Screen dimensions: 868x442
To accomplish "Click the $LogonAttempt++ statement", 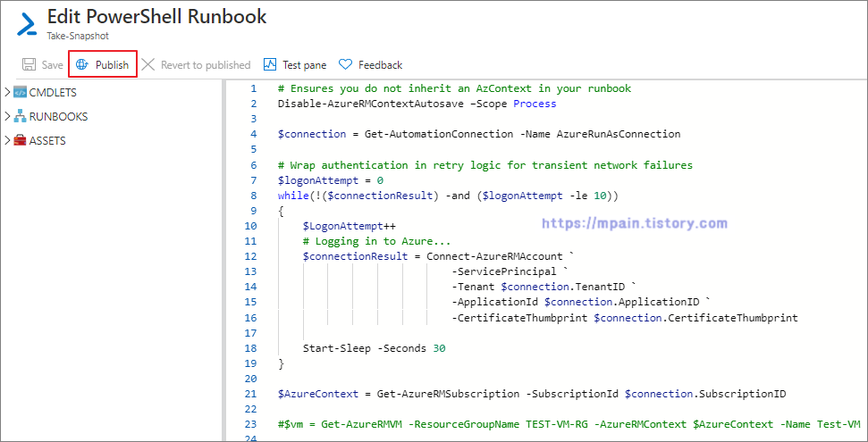I will tap(350, 226).
